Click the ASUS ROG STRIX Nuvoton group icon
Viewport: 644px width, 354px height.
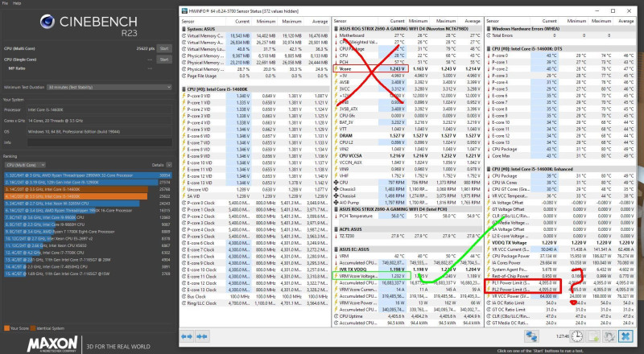tap(336, 29)
